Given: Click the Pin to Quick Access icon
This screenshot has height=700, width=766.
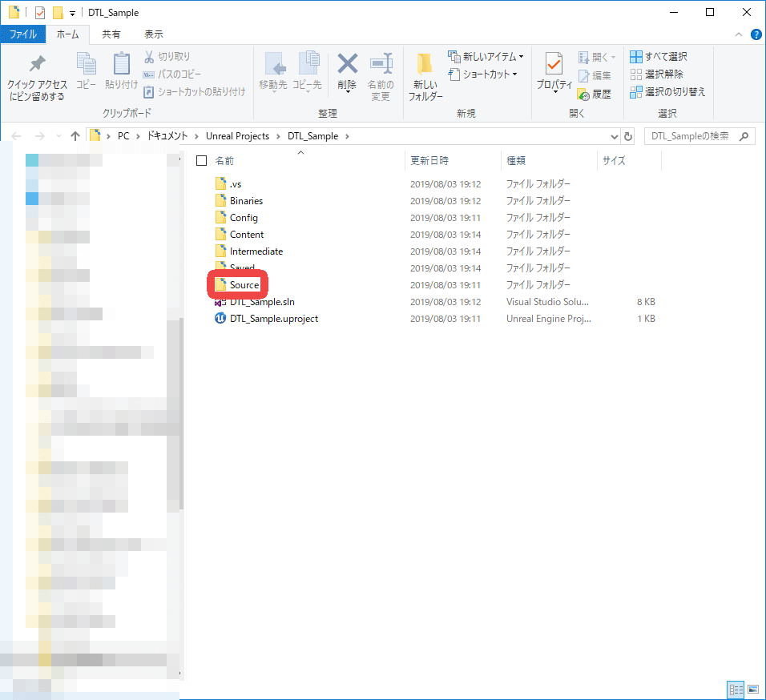Looking at the screenshot, I should click(x=37, y=66).
